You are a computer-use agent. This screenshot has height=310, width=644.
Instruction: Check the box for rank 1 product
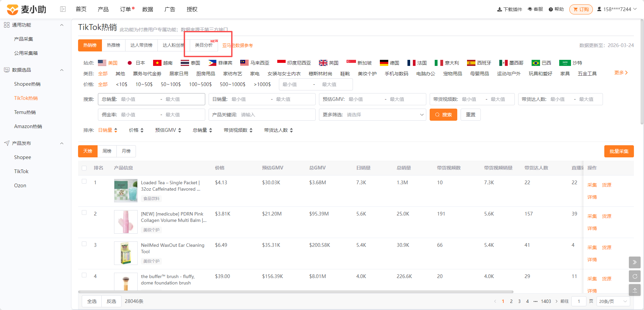[x=84, y=181]
